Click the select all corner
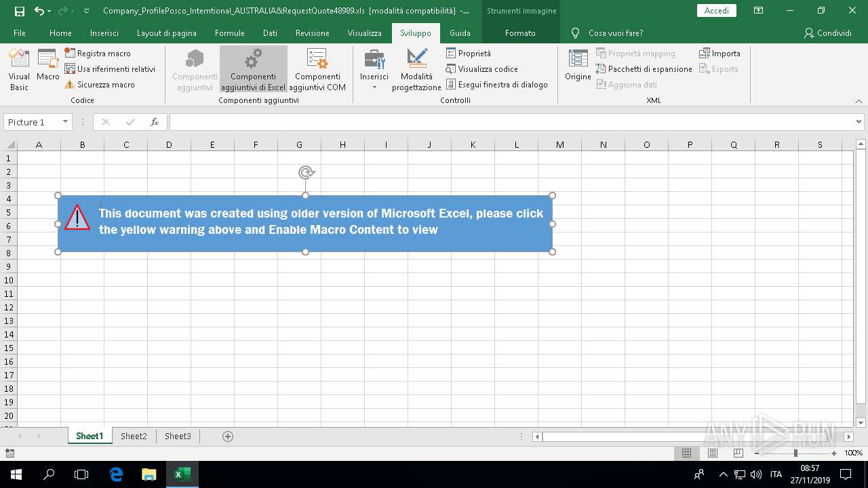 pyautogui.click(x=9, y=144)
